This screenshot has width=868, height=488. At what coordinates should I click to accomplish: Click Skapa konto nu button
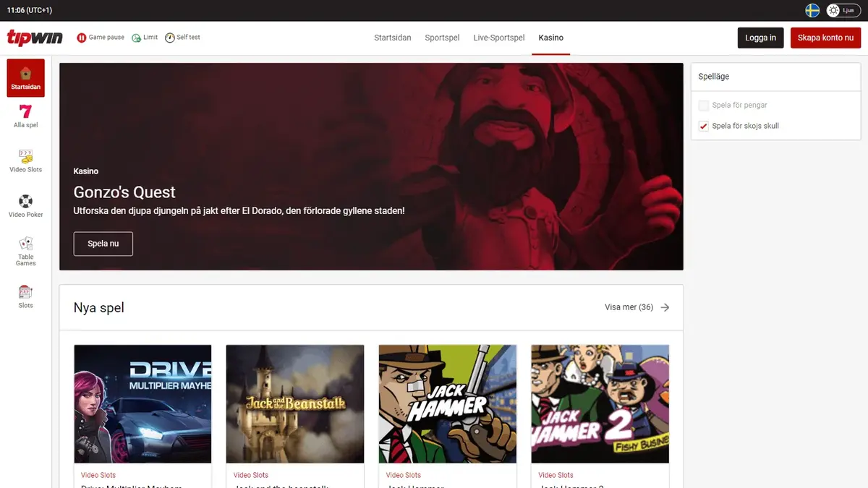[825, 38]
